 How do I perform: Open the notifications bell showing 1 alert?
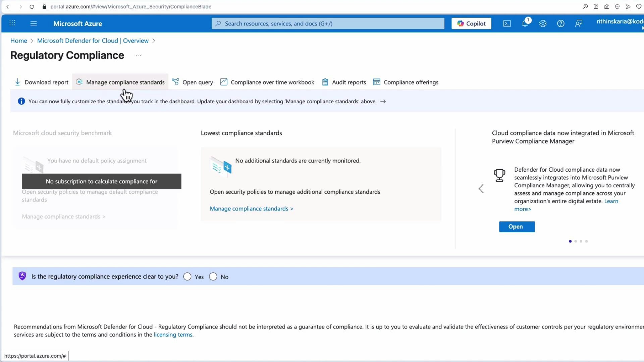click(525, 23)
